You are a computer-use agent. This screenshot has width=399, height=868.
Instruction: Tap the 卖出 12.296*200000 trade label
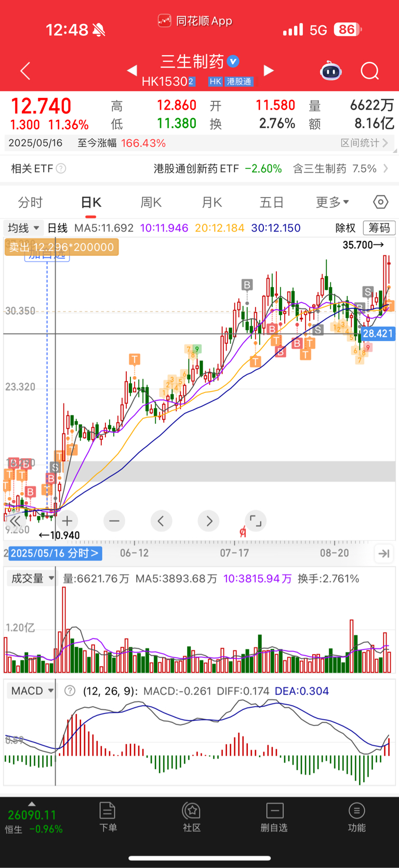(x=61, y=247)
